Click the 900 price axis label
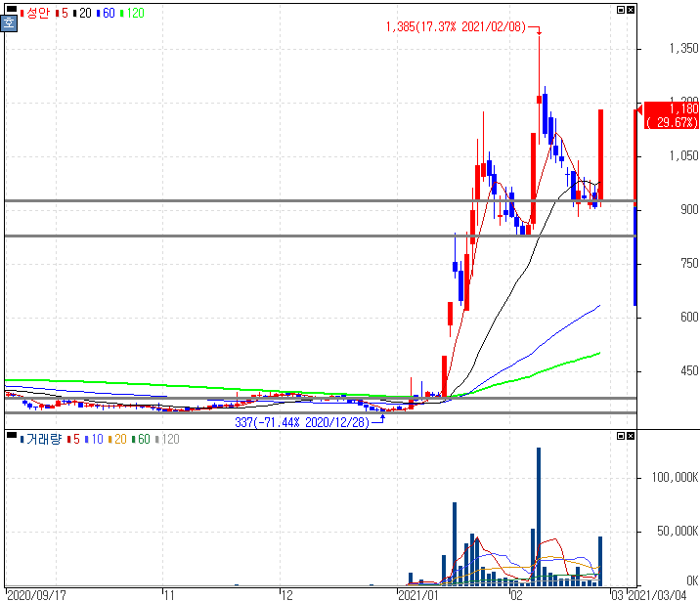 pos(689,210)
